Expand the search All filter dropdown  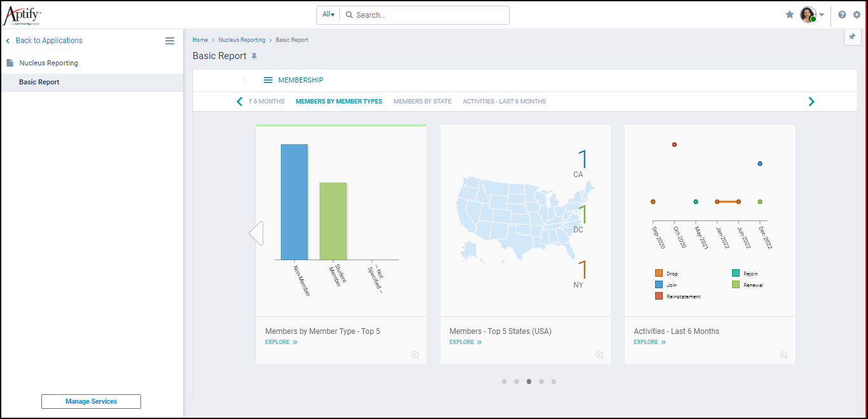tap(329, 15)
